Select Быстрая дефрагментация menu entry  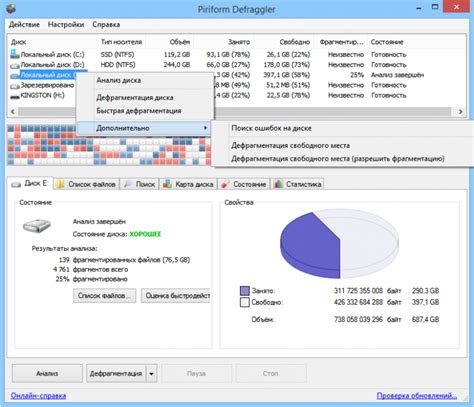coord(145,111)
